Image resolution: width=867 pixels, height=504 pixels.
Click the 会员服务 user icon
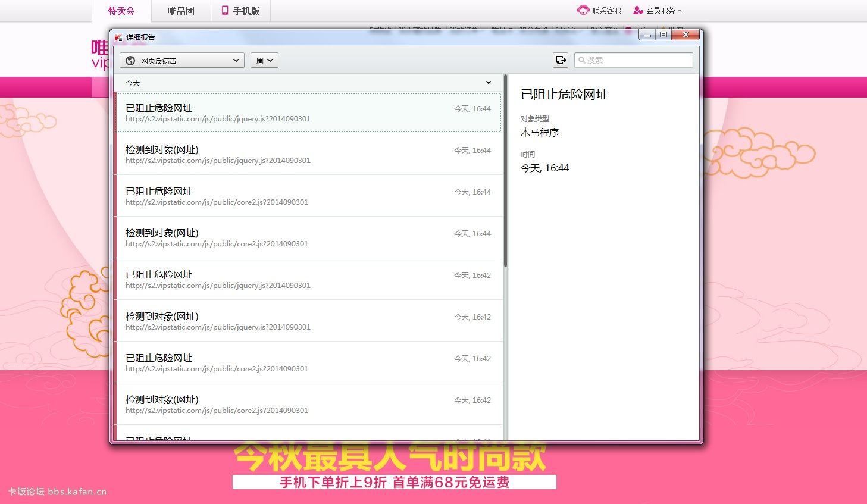[x=638, y=10]
